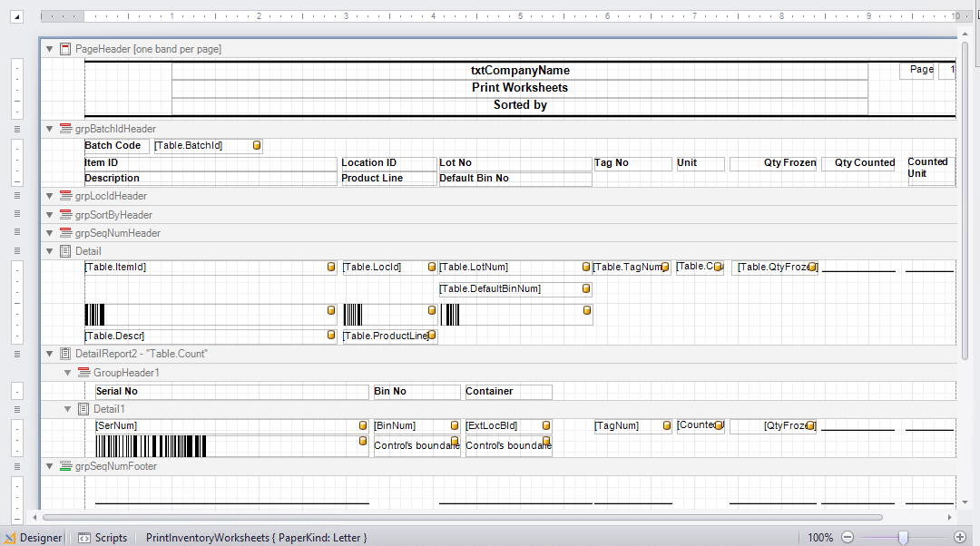This screenshot has height=546, width=980.
Task: Select the txtCompanyName label
Action: click(x=520, y=71)
